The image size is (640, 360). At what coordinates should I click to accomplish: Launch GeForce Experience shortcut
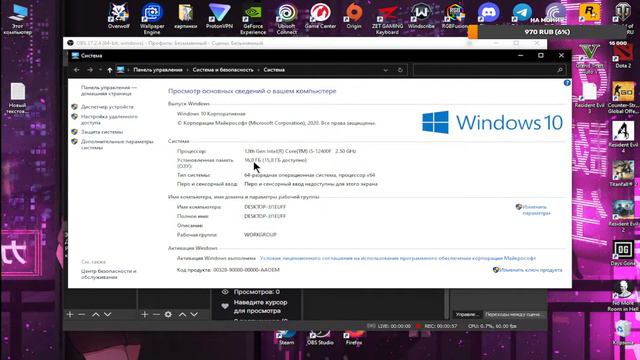pyautogui.click(x=253, y=18)
